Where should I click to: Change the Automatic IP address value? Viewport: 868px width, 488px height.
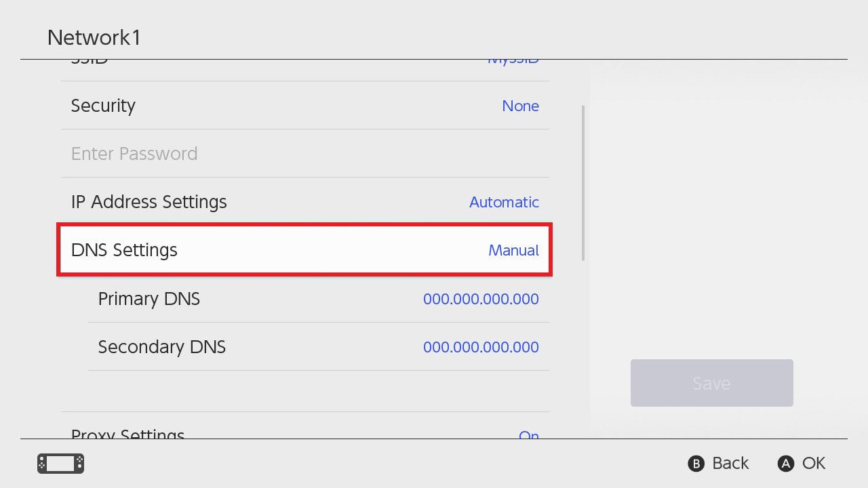[504, 203]
